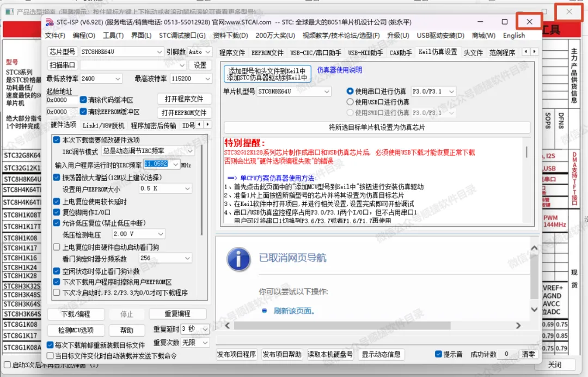Viewport: 588px width, 377px height.
Task: Click the 特别提醒 text area scrollbar
Action: coord(527,152)
